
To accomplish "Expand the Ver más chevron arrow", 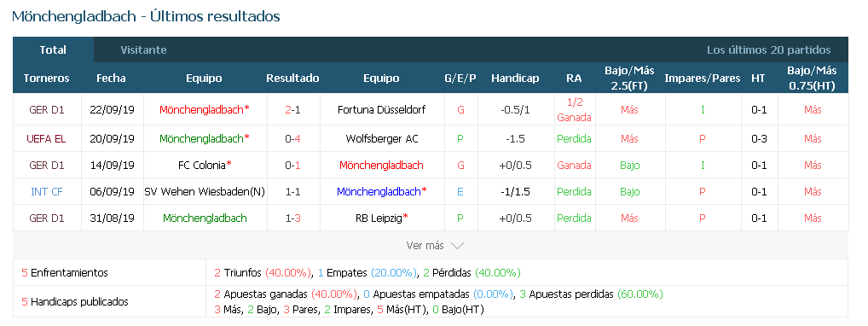I will (457, 246).
